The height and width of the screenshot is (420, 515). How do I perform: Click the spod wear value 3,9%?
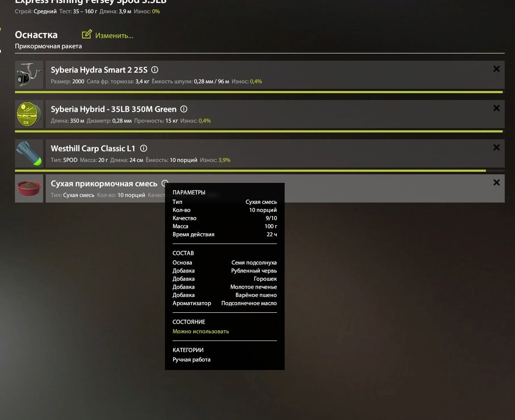tap(224, 160)
